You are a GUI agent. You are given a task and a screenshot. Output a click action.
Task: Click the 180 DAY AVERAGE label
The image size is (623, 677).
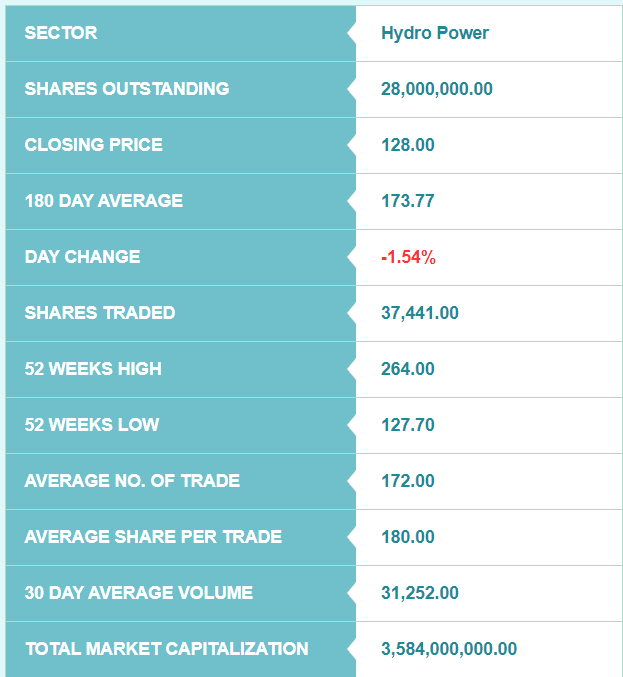[104, 201]
